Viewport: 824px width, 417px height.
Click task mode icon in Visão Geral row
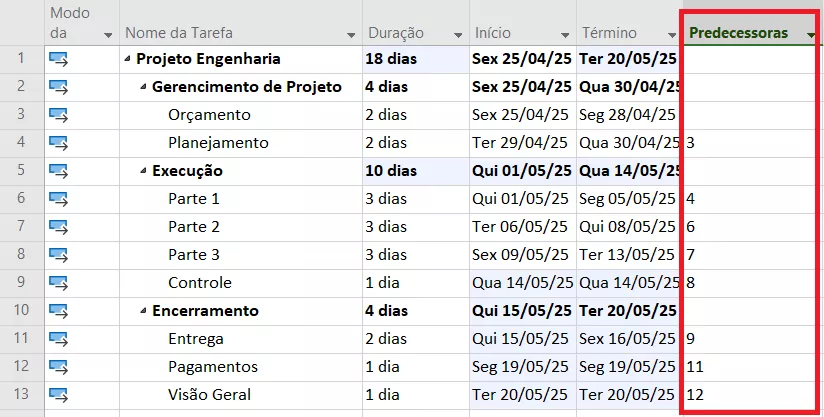tap(58, 395)
